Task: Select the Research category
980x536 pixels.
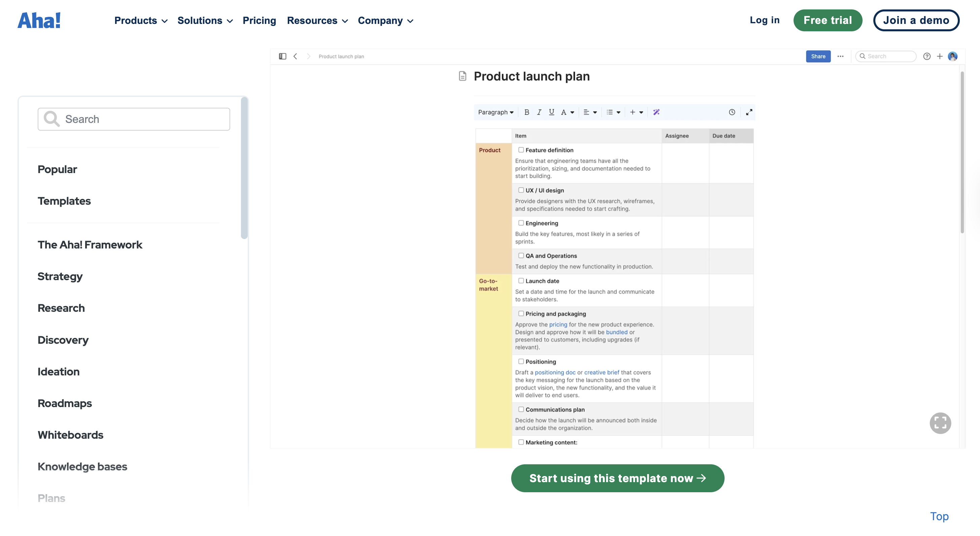Action: 61,308
